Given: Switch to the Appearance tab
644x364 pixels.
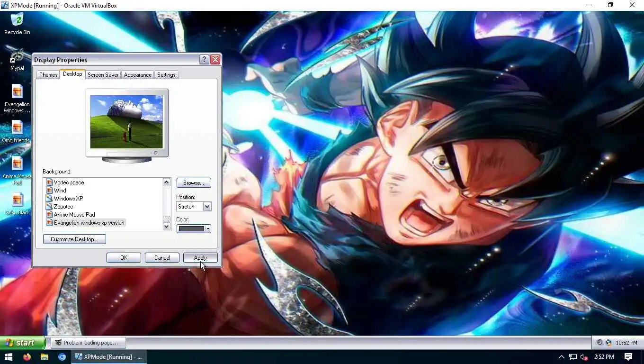Looking at the screenshot, I should pyautogui.click(x=138, y=75).
